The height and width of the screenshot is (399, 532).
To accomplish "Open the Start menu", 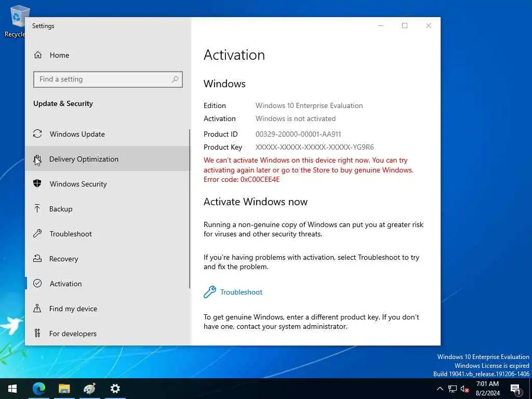I will 12,389.
